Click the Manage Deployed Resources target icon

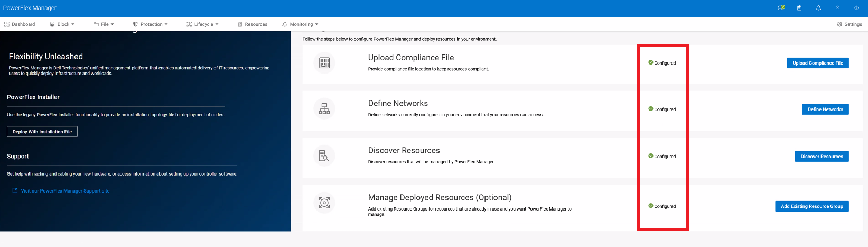[324, 203]
